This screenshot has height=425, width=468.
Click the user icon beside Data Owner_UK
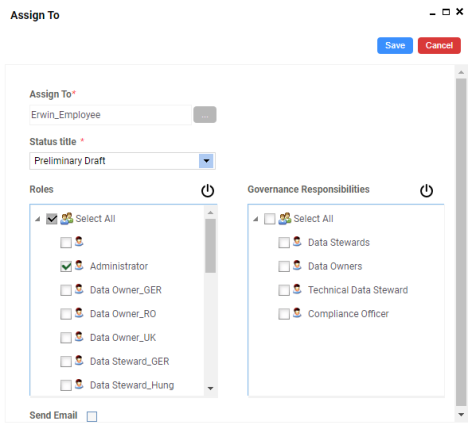tap(79, 337)
